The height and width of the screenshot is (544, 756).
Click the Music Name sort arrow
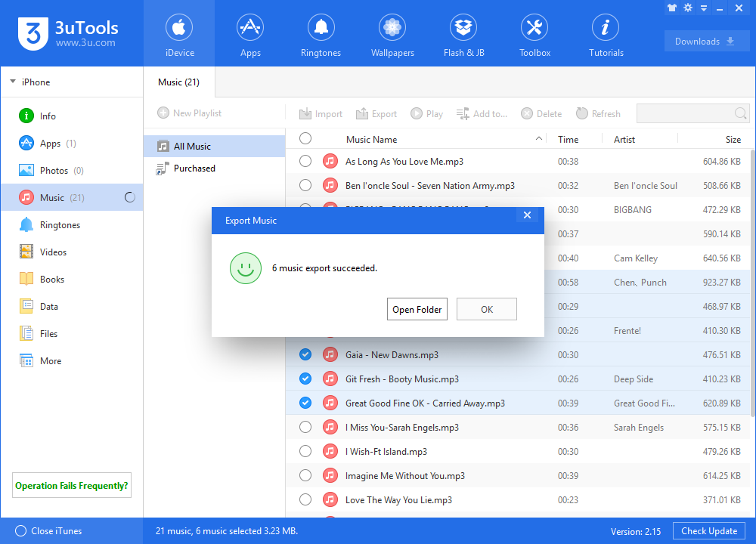539,138
